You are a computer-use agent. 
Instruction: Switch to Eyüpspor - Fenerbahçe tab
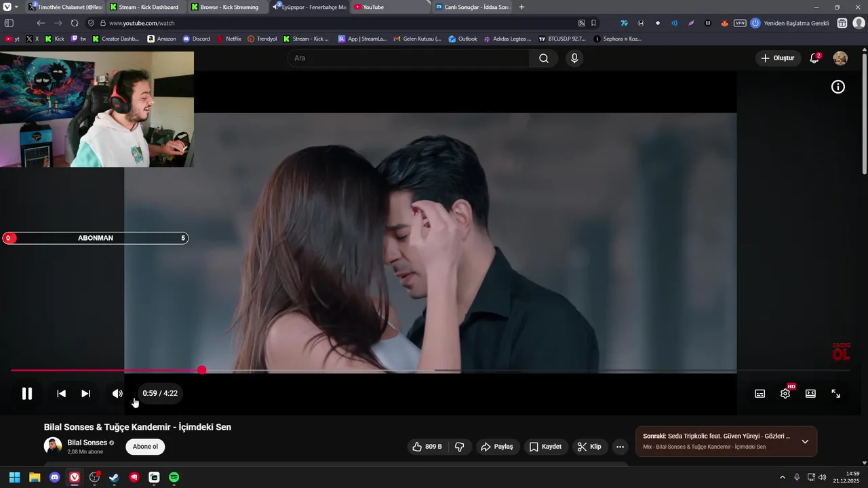[x=309, y=7]
